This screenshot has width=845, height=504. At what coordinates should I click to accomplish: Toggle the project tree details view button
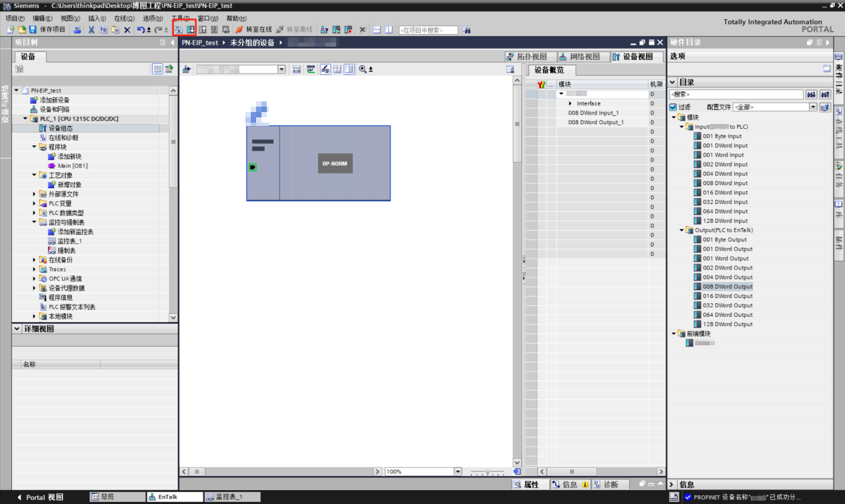point(157,69)
